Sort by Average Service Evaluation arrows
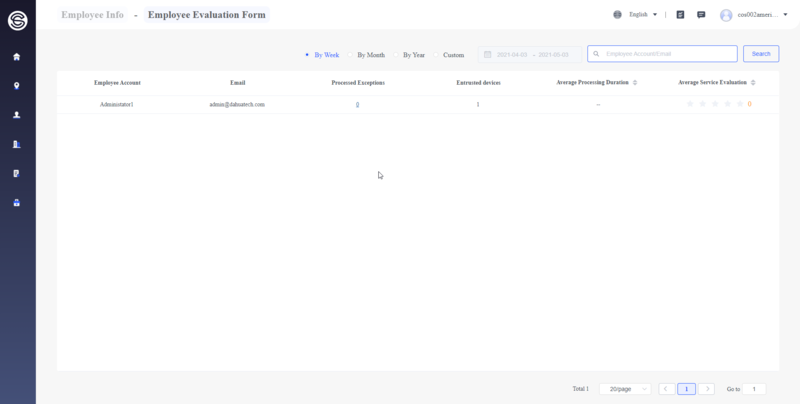 tap(753, 83)
